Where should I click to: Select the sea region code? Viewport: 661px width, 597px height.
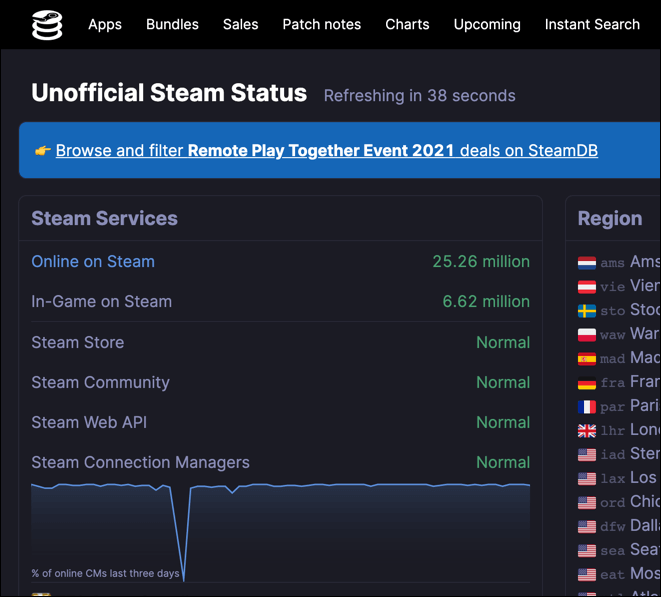coord(613,551)
